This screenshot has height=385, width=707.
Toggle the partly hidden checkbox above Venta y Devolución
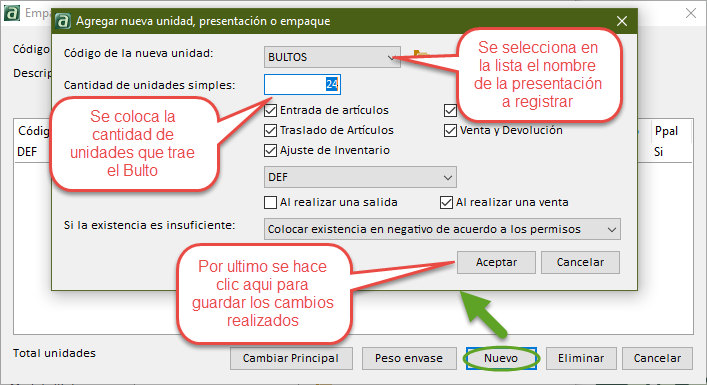[450, 110]
